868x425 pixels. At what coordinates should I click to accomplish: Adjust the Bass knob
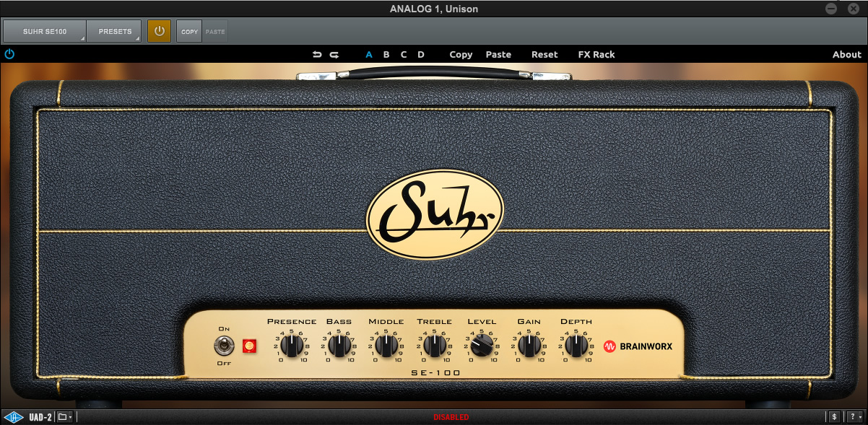[x=339, y=346]
